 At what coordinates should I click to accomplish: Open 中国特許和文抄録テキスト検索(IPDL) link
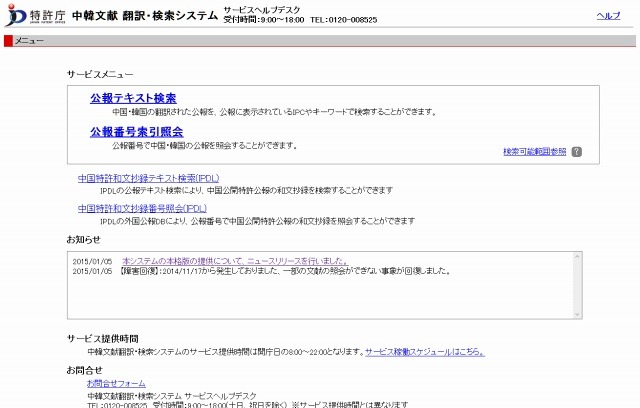click(149, 178)
